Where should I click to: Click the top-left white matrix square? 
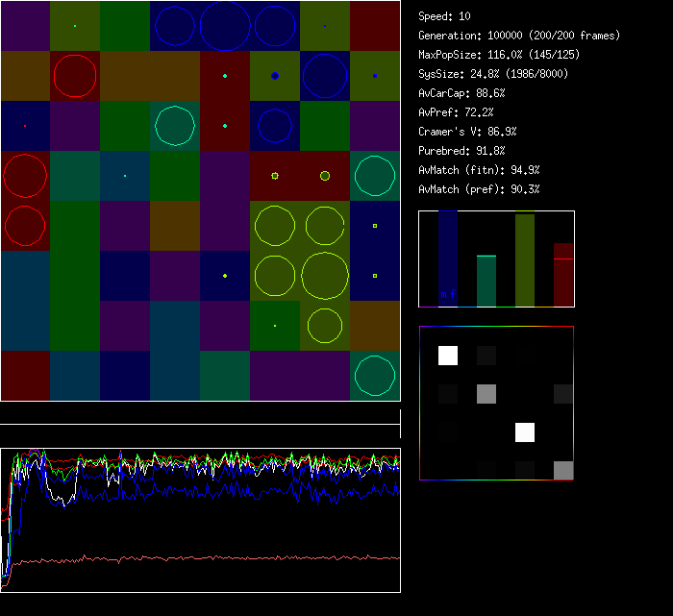pyautogui.click(x=448, y=356)
